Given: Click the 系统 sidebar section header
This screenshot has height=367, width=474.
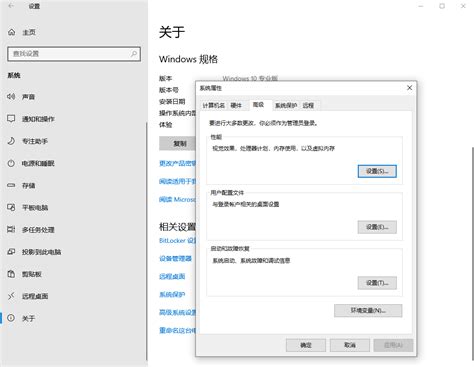Looking at the screenshot, I should coord(14,75).
